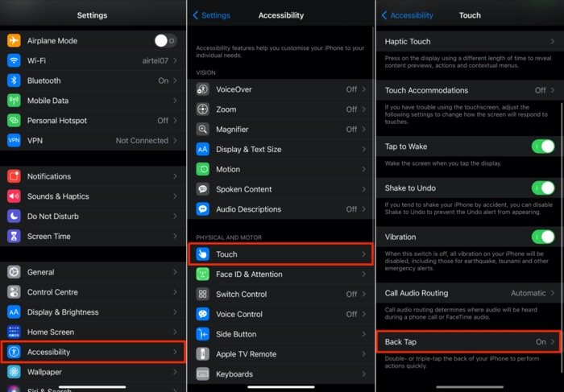564x392 pixels.
Task: Tap the Display & Text Size icon
Action: [202, 149]
